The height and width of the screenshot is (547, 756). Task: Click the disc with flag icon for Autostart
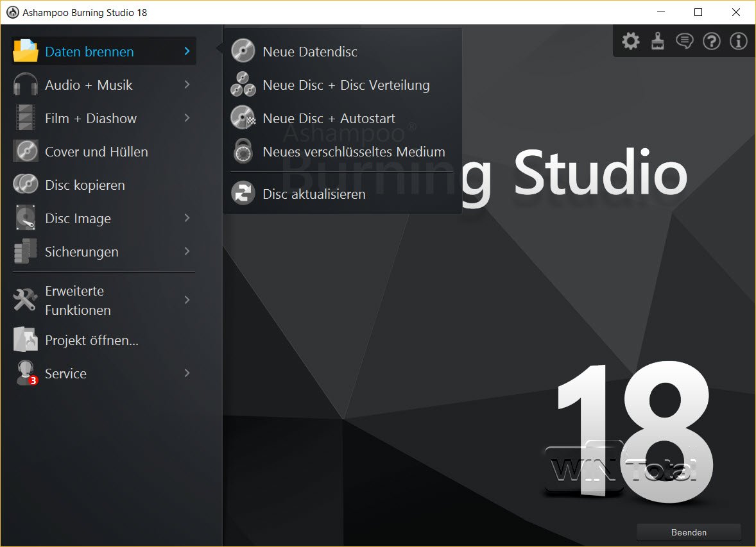click(243, 117)
